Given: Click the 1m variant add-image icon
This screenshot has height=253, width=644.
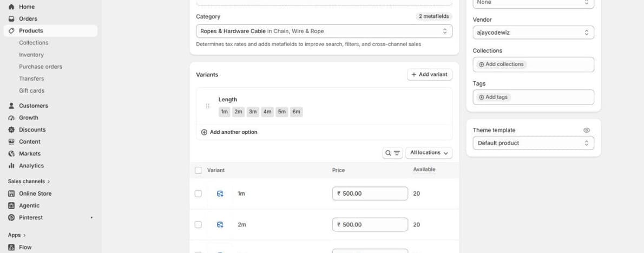Looking at the screenshot, I should click(220, 193).
